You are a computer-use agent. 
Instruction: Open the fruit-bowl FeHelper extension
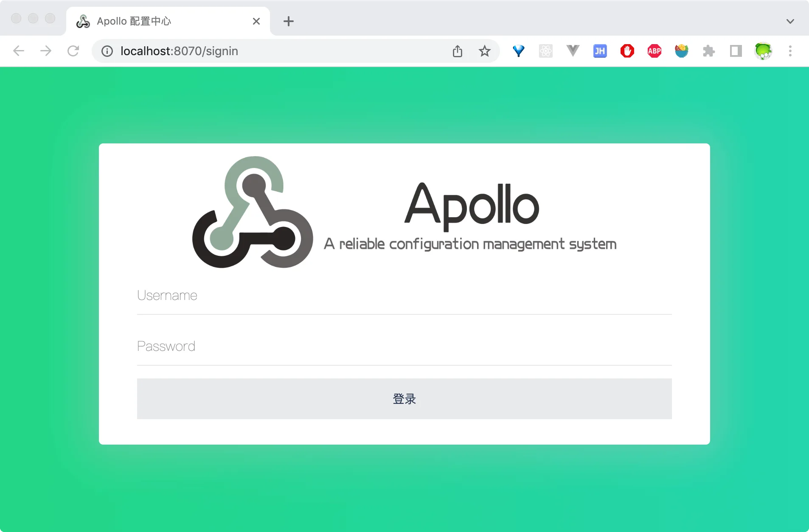click(682, 51)
